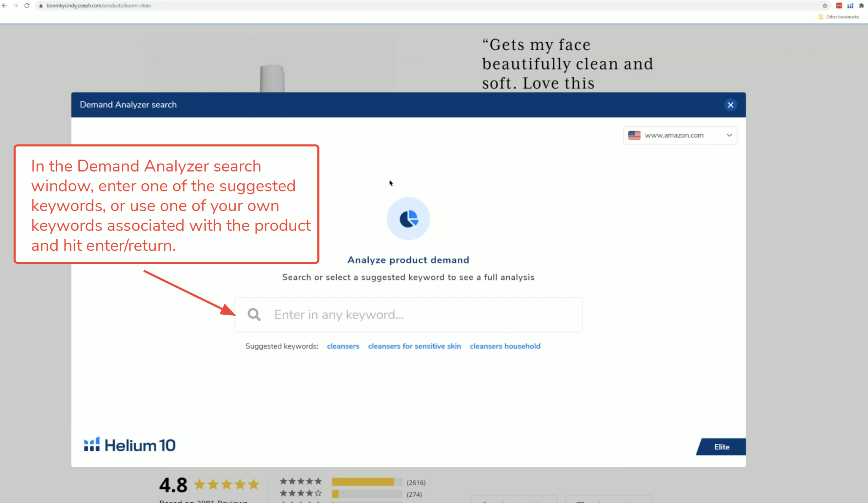Screen dimensions: 868x503
Task: Click the magnifying glass in the keyword search box
Action: (x=254, y=314)
